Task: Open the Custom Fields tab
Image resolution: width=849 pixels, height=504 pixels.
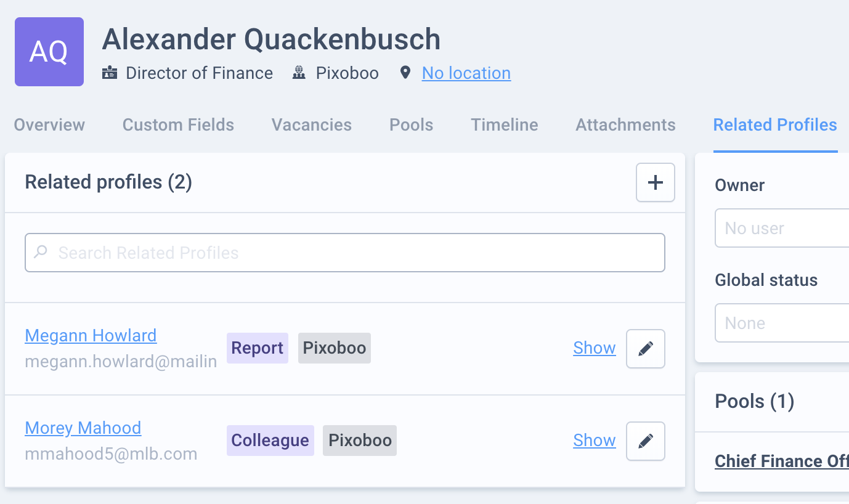Action: click(178, 125)
